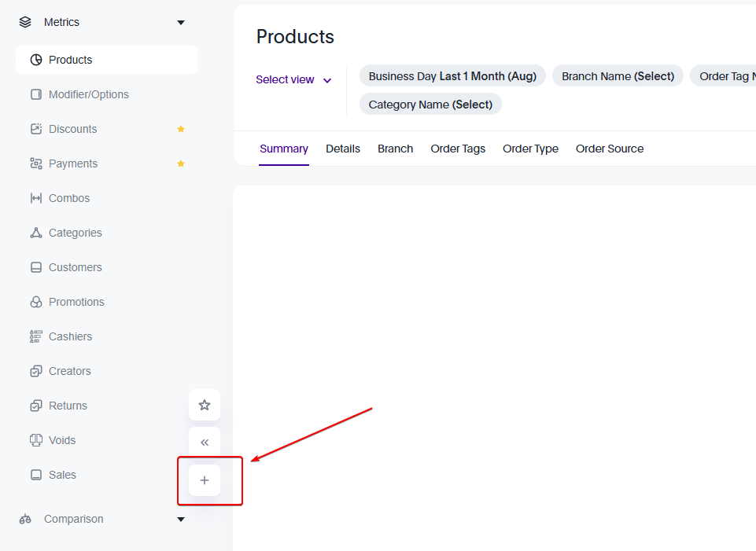The width and height of the screenshot is (756, 551).
Task: Collapse the Metrics section
Action: pyautogui.click(x=180, y=22)
